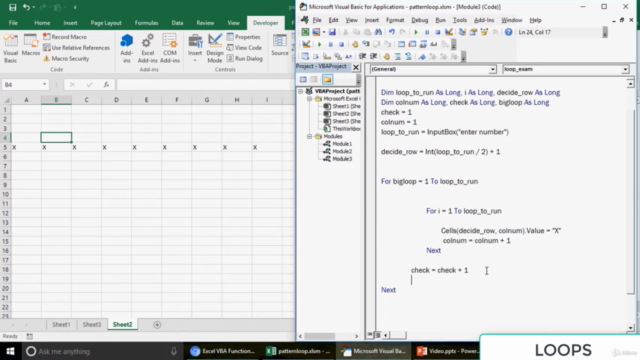Switch to Video.pptx PowerPoint taskbar item
Viewport: 640px width, 360px height.
pos(447,351)
